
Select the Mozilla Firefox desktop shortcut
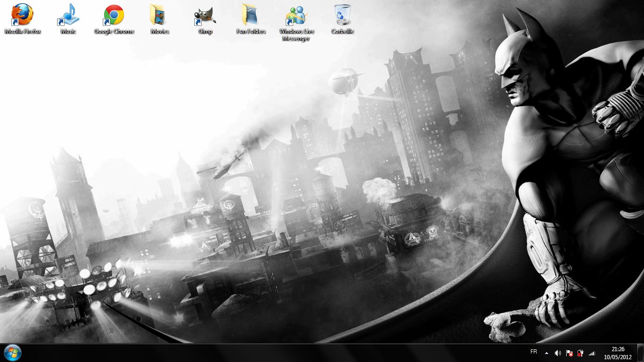tap(22, 19)
